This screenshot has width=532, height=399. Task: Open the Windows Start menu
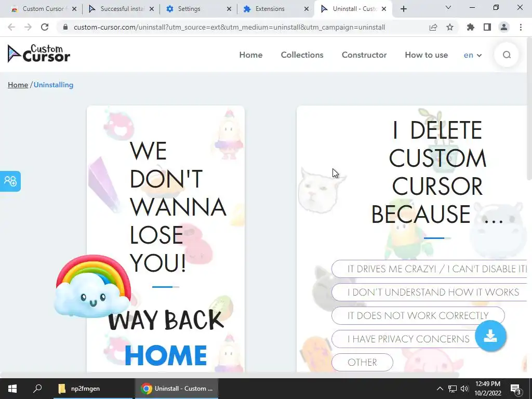pos(12,389)
